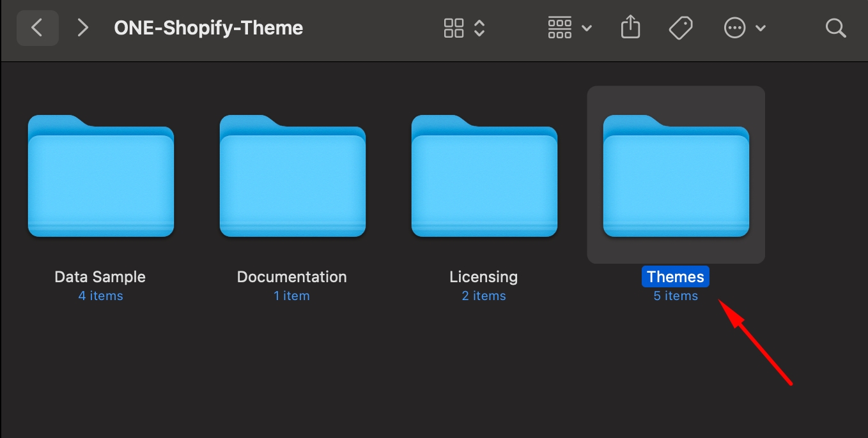Click the "Documentation" folder name text

coord(292,277)
